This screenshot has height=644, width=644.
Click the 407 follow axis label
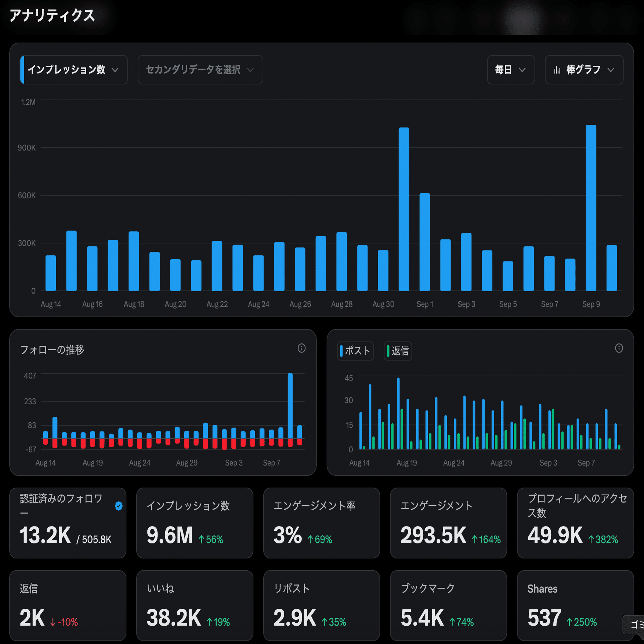click(x=30, y=376)
